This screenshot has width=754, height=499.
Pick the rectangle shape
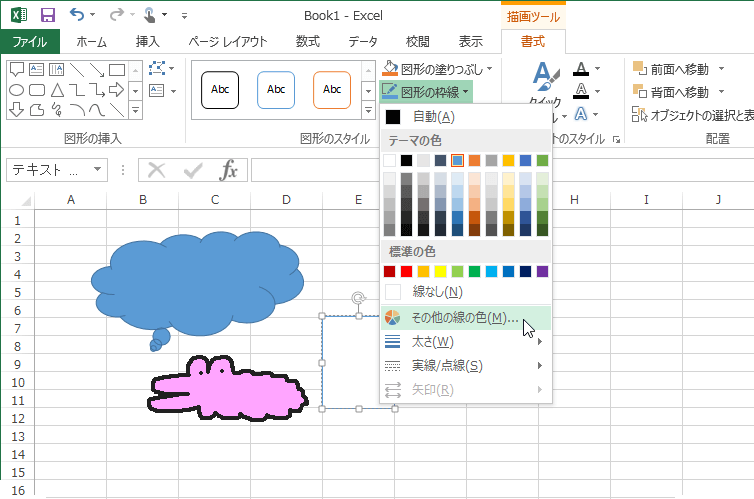tap(117, 70)
